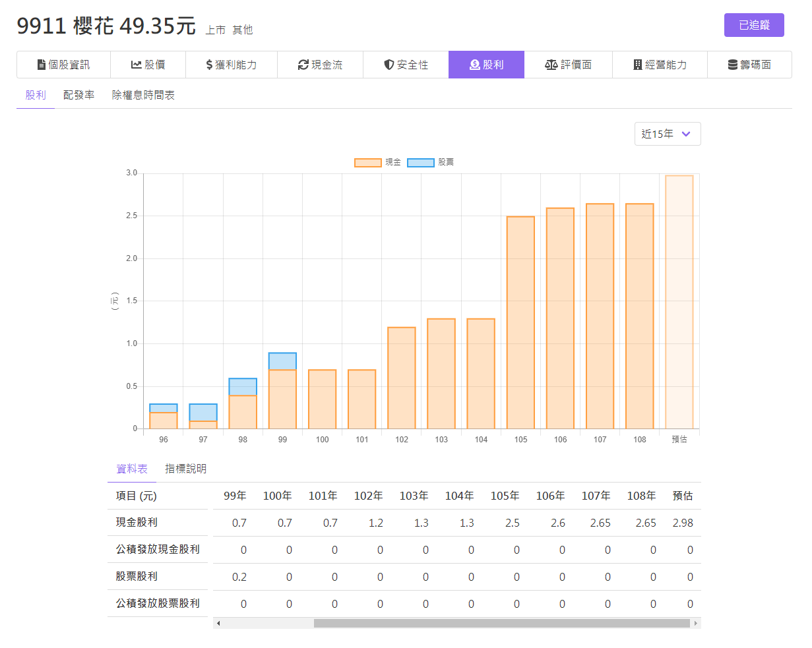Toggle the 股票 legend series
Image resolution: width=812 pixels, height=648 pixels.
tap(430, 162)
